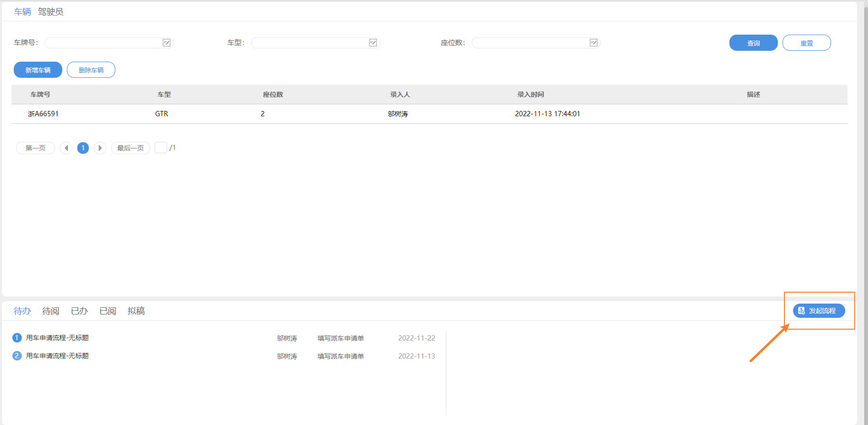Click numbered badge 2 in todo list
The width and height of the screenshot is (868, 425).
tap(17, 356)
